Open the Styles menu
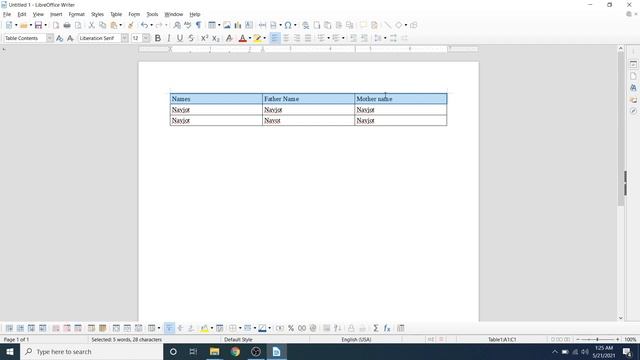The image size is (640, 360). [x=97, y=14]
